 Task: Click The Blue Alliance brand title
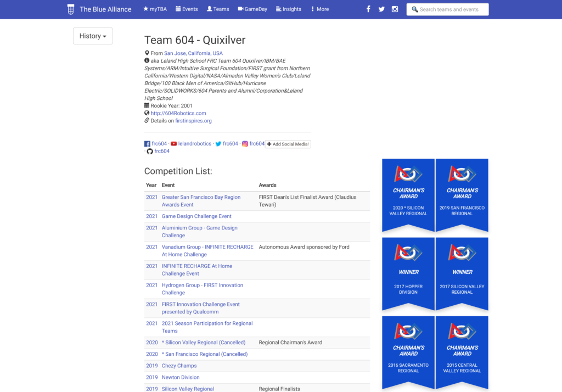click(105, 9)
